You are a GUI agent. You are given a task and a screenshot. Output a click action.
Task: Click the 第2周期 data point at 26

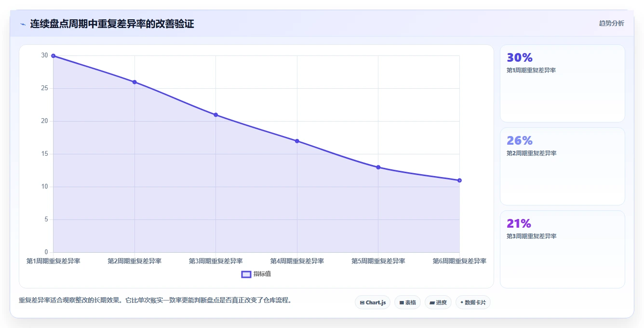[134, 82]
